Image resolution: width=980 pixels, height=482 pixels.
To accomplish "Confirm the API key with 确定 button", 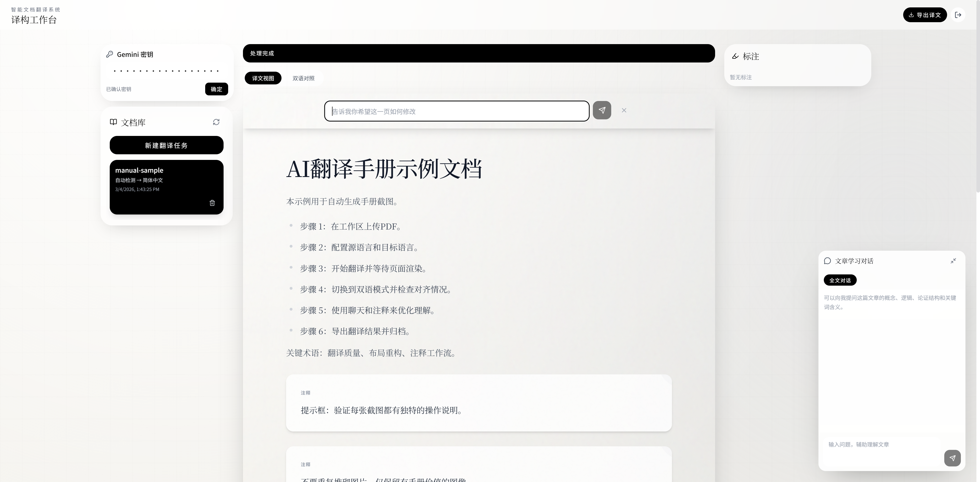I will click(x=216, y=89).
